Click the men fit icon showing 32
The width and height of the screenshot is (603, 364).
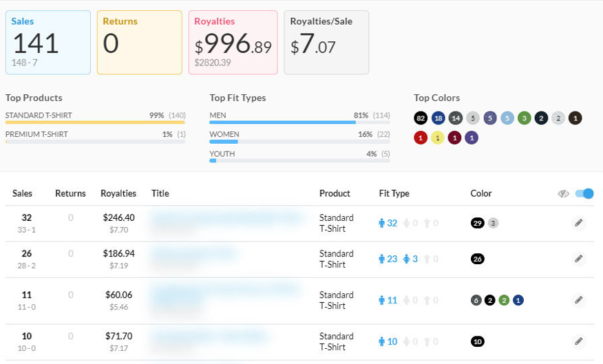tap(383, 223)
